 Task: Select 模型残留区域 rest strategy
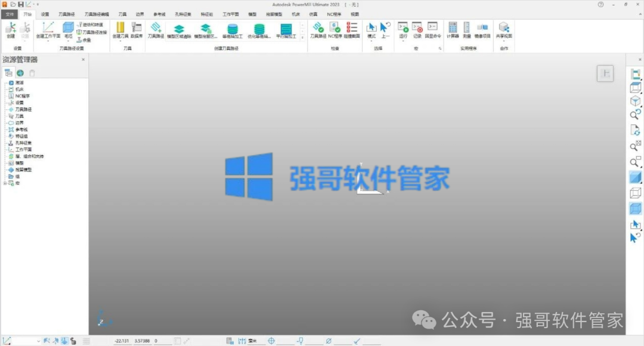[x=205, y=31]
